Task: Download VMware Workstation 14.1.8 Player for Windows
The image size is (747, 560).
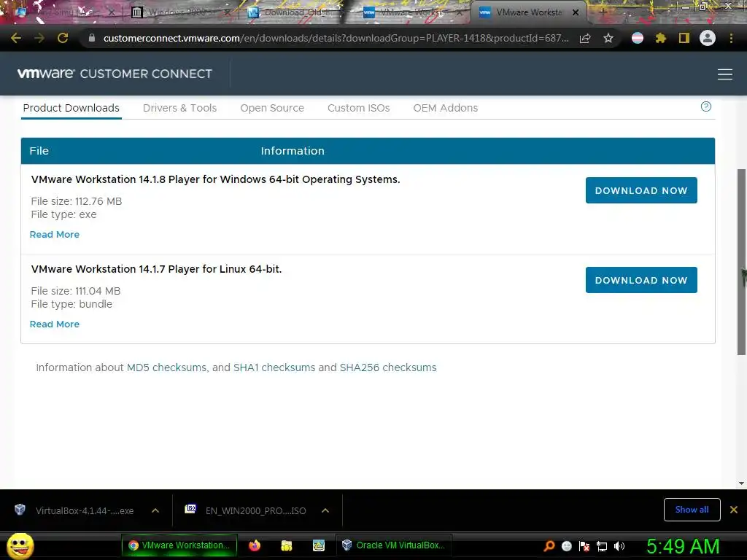Action: (x=641, y=190)
